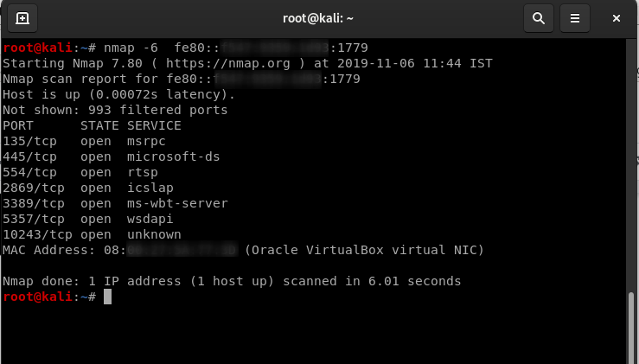Close the terminal window

617,18
